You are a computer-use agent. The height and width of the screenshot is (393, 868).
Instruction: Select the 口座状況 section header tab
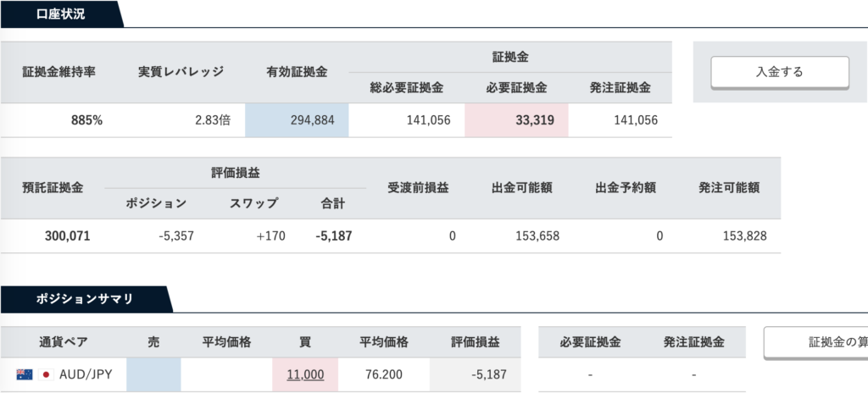[x=61, y=14]
